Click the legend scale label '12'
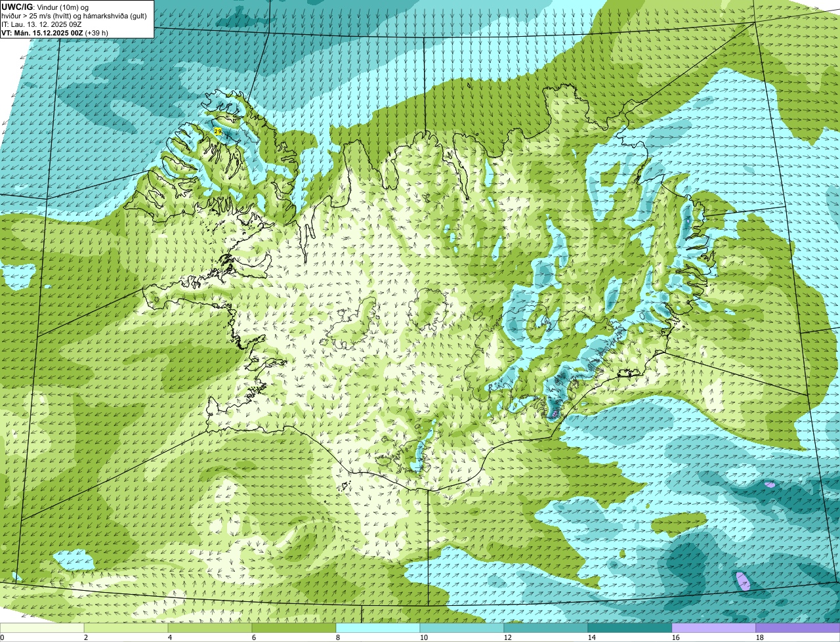The image size is (840, 642). [508, 637]
